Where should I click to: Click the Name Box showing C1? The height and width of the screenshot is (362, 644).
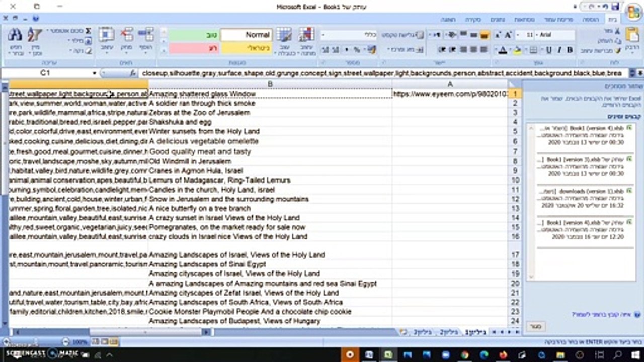[46, 73]
